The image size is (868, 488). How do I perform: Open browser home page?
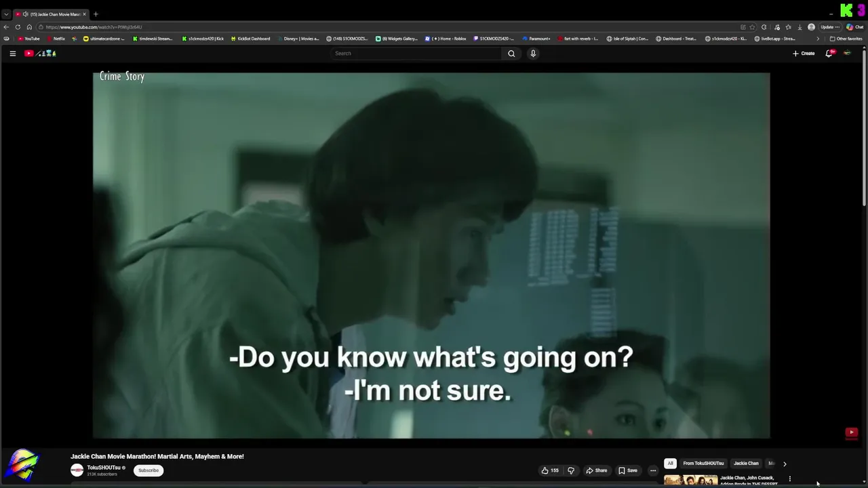pyautogui.click(x=29, y=27)
